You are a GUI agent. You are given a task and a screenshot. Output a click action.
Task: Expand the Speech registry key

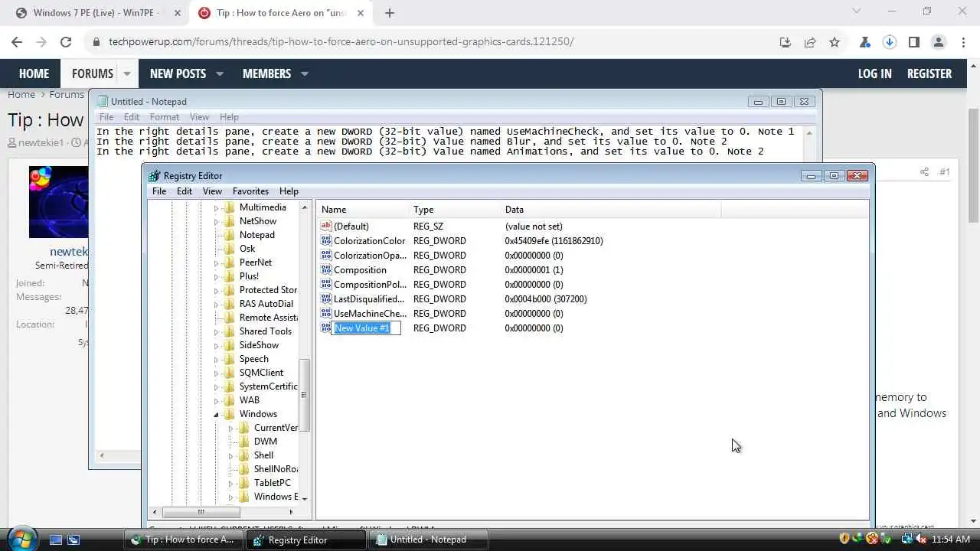(217, 359)
